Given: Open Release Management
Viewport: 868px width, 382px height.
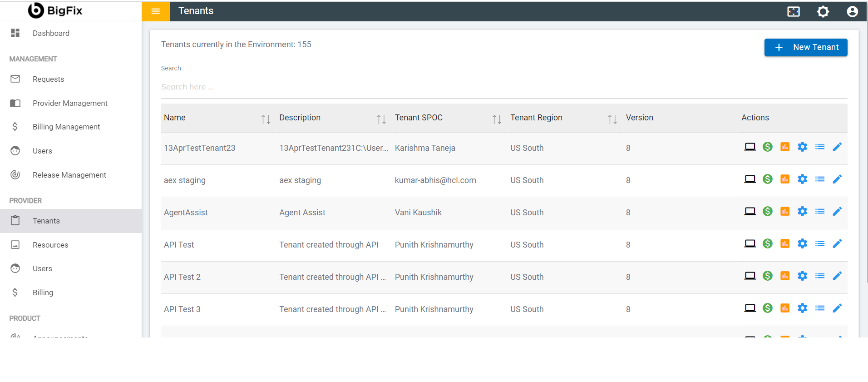Looking at the screenshot, I should click(x=71, y=175).
